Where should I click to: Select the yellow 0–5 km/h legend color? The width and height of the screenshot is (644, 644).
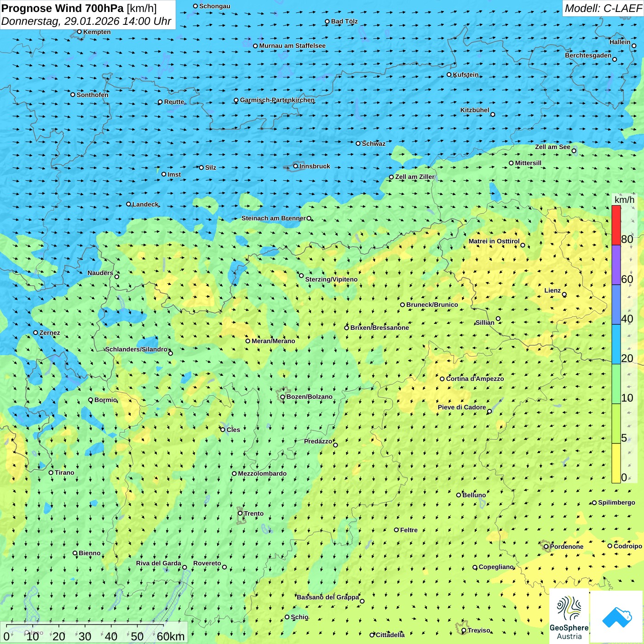coord(616,463)
